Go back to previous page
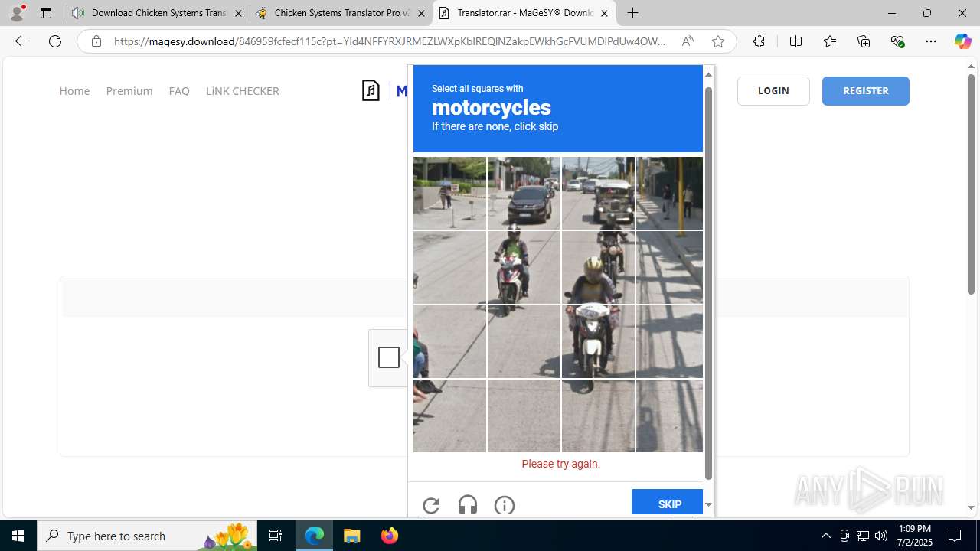 click(x=21, y=41)
